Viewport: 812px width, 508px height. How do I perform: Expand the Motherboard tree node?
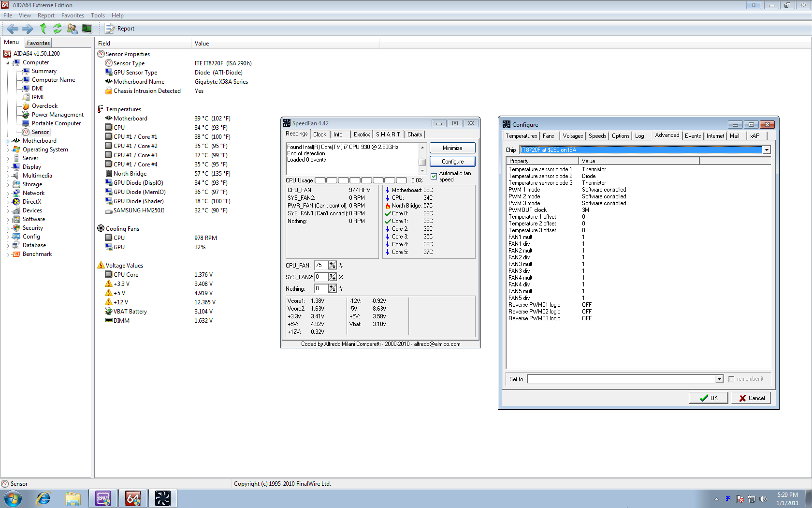point(8,141)
